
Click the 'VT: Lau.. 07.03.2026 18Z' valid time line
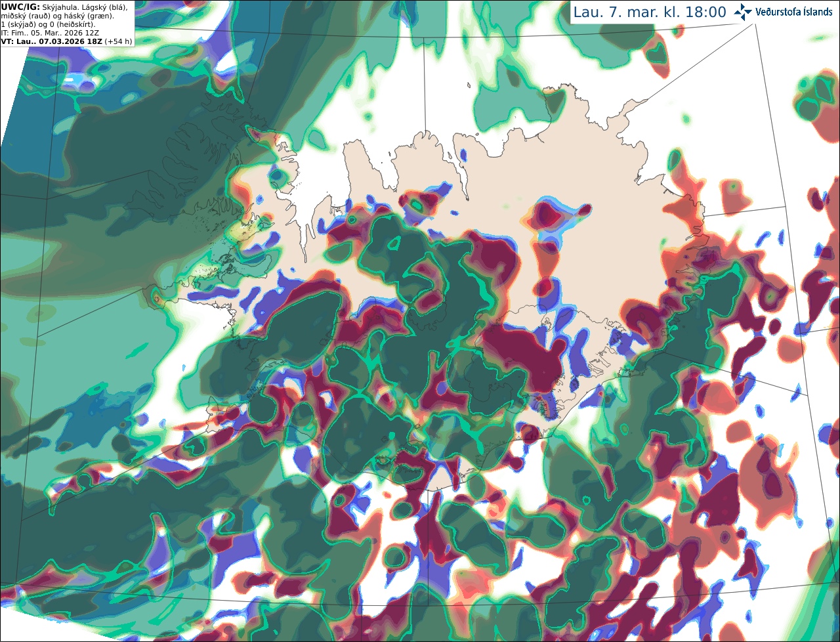[x=51, y=41]
